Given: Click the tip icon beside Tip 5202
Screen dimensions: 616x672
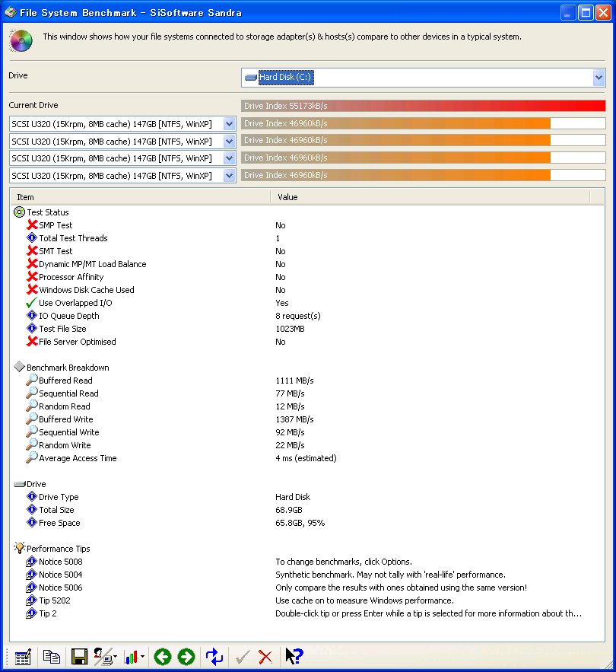Looking at the screenshot, I should 31,600.
